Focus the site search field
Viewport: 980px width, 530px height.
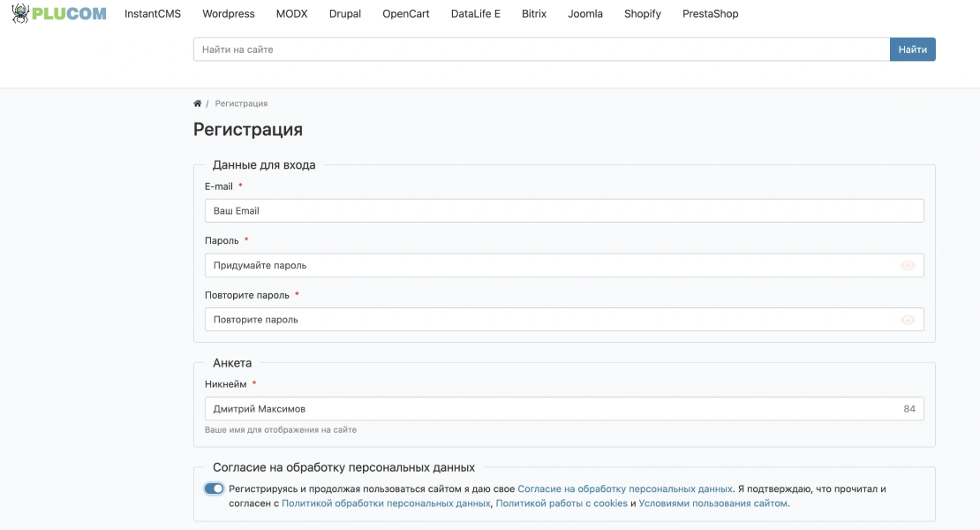click(541, 49)
